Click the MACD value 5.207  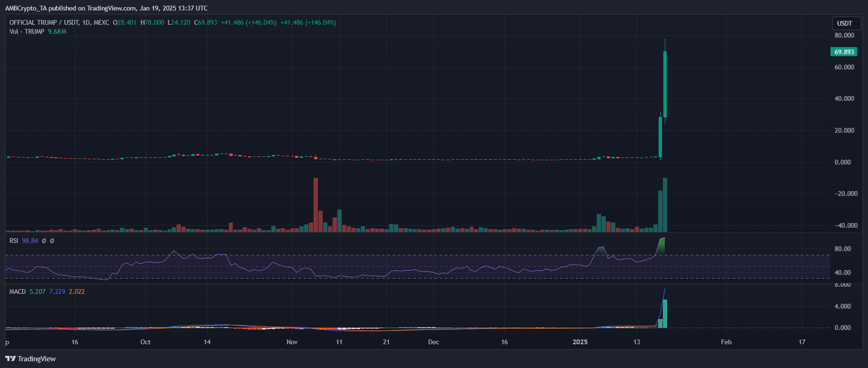[x=38, y=291]
